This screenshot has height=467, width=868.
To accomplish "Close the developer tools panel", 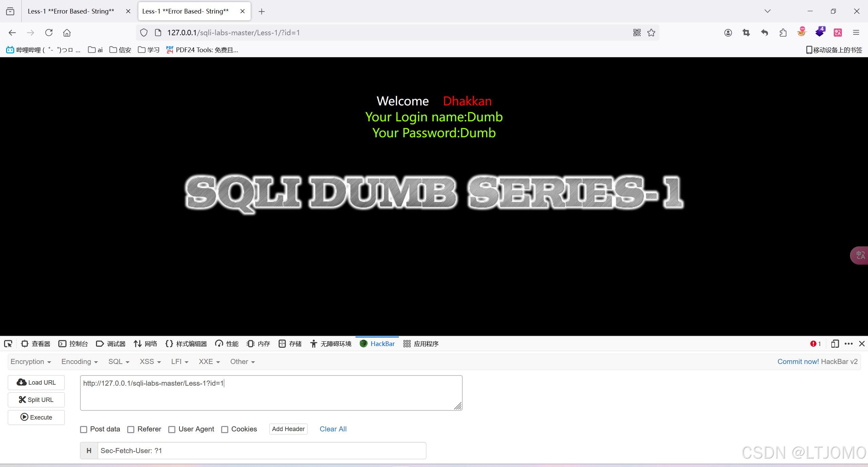I will pos(862,344).
